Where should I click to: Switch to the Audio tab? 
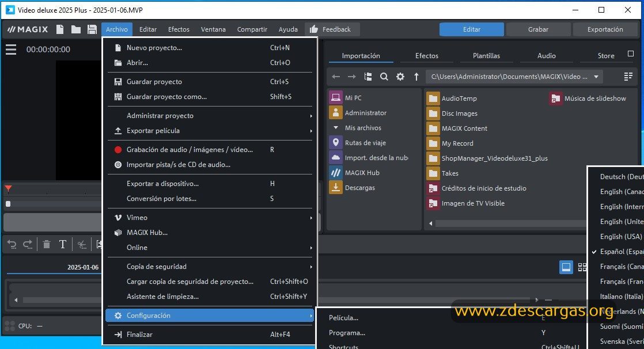[546, 56]
